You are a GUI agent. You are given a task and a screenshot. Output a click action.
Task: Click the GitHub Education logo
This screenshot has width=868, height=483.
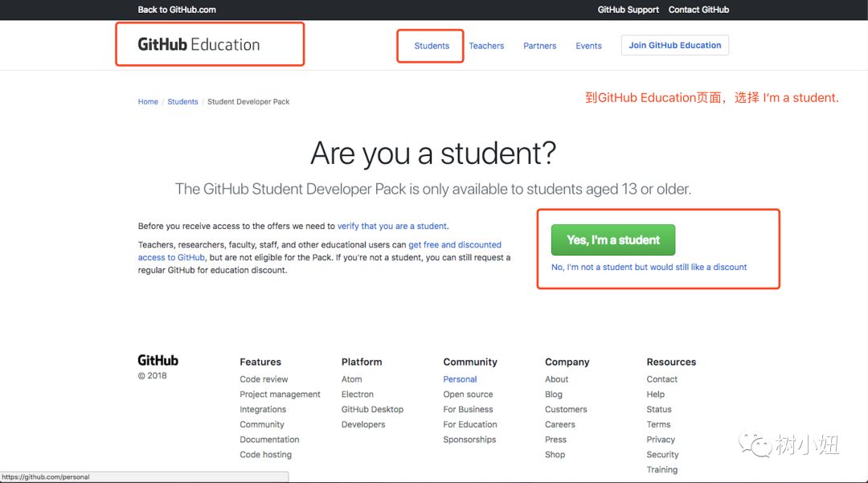tap(199, 44)
